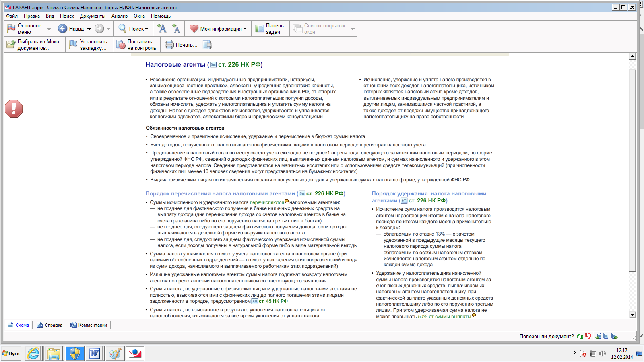Viewport: 644px width, 362px height.
Task: Switch to the Схема tab
Action: click(x=19, y=325)
